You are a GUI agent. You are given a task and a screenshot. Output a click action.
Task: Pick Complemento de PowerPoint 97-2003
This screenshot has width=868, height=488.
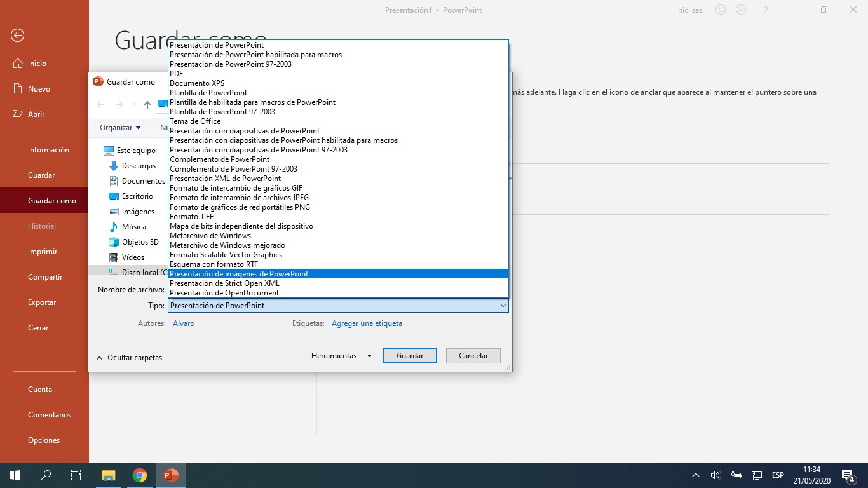pyautogui.click(x=338, y=169)
